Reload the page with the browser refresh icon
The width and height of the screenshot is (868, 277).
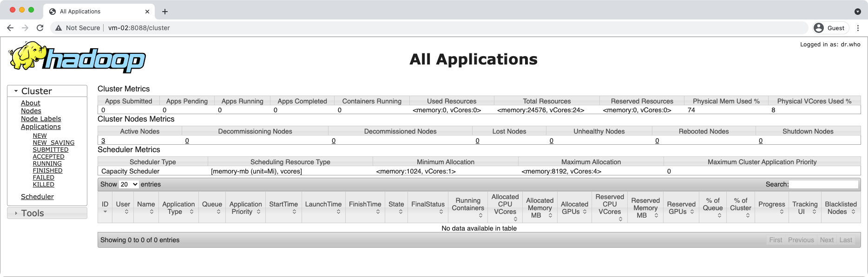pyautogui.click(x=40, y=28)
